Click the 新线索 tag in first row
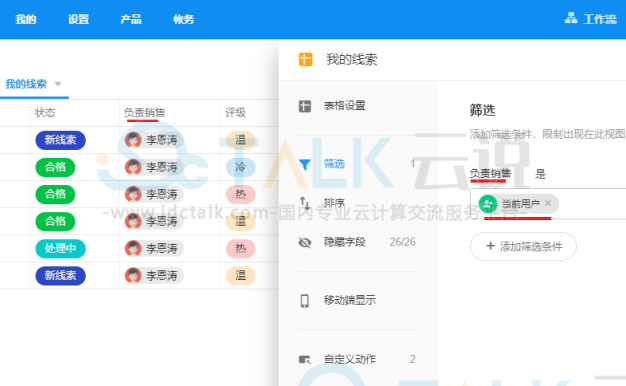Viewport: 626px width, 386px height. [x=60, y=140]
